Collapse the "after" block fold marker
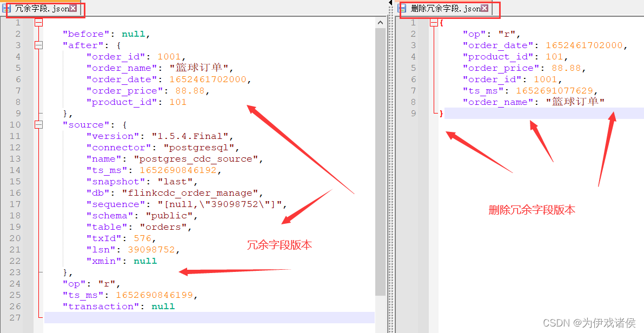The height and width of the screenshot is (333, 644). (x=38, y=45)
